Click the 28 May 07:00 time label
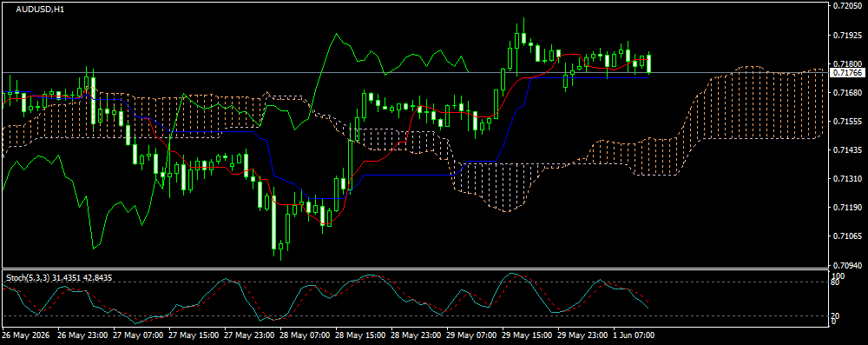 tap(305, 335)
